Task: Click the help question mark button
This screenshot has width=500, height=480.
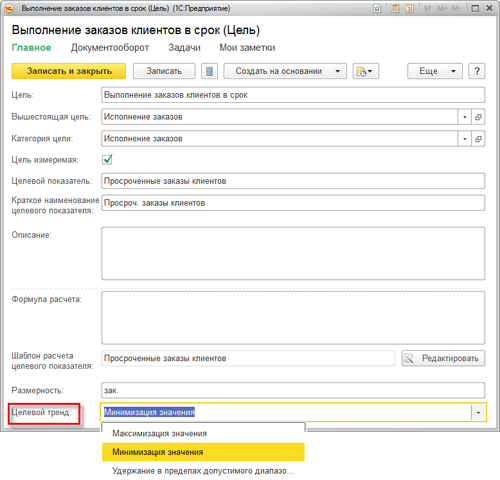Action: tap(477, 71)
